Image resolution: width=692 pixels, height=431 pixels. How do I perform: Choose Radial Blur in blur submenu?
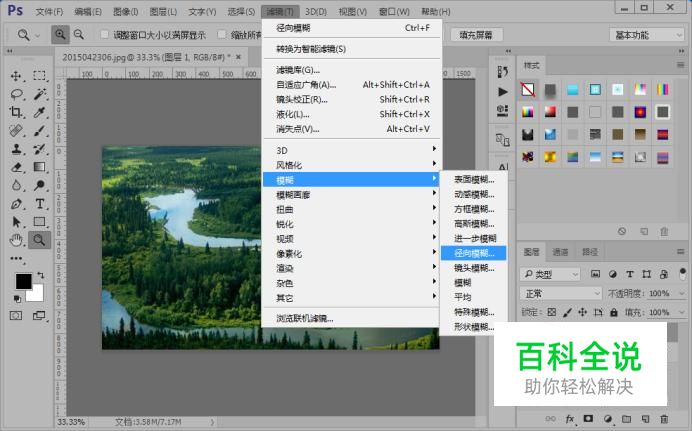474,253
